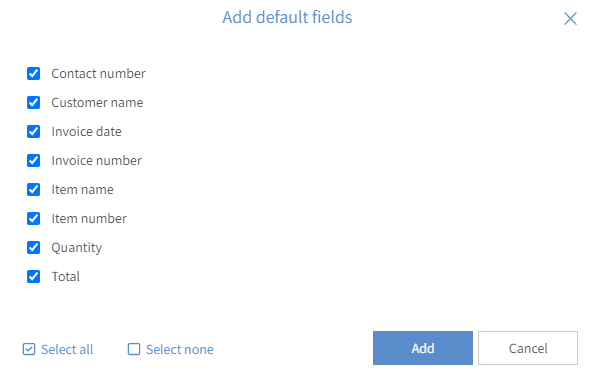Click the Select all link text
591x381 pixels.
(x=67, y=349)
